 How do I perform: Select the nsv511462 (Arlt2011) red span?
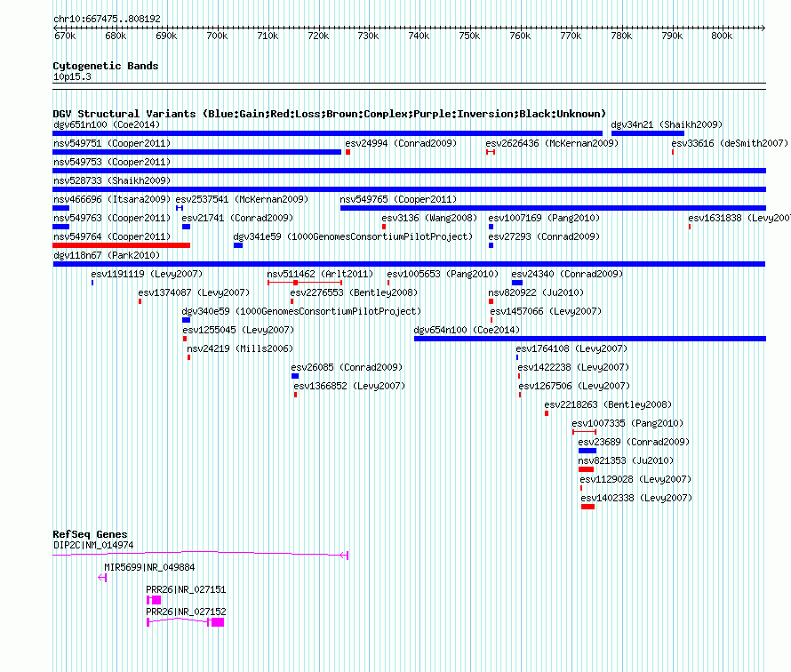click(x=305, y=283)
